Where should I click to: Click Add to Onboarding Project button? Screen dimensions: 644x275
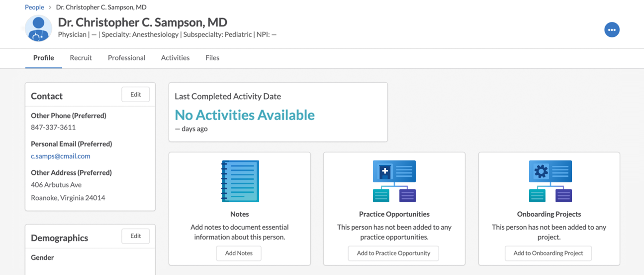pos(548,253)
